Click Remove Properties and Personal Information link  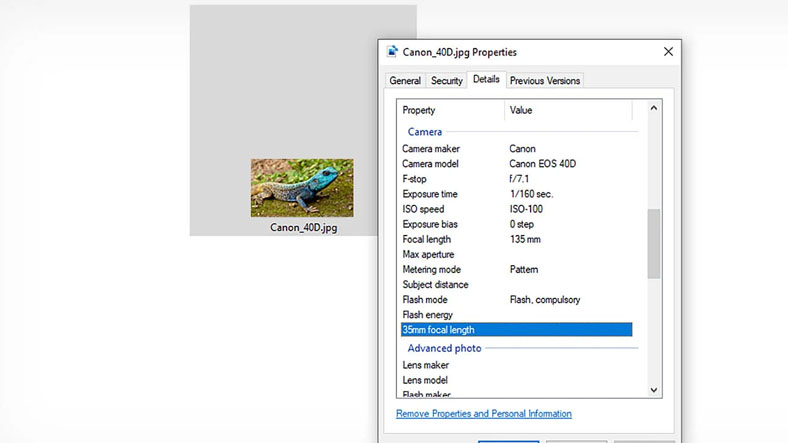point(483,413)
